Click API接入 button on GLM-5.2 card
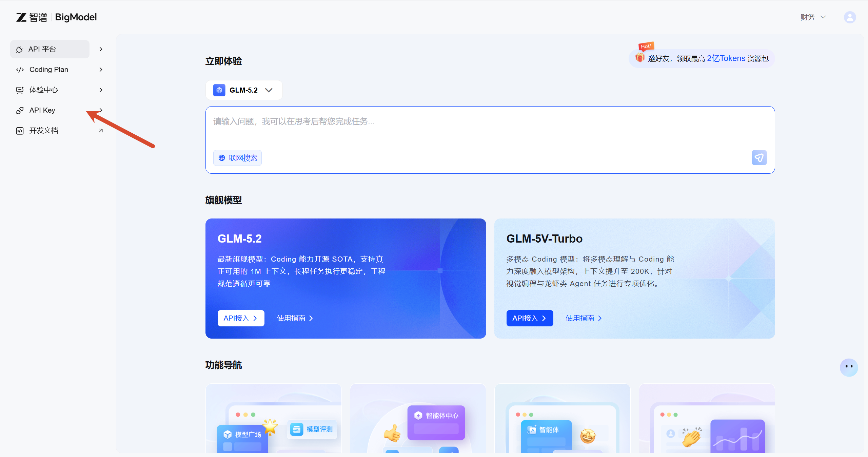 click(x=241, y=318)
